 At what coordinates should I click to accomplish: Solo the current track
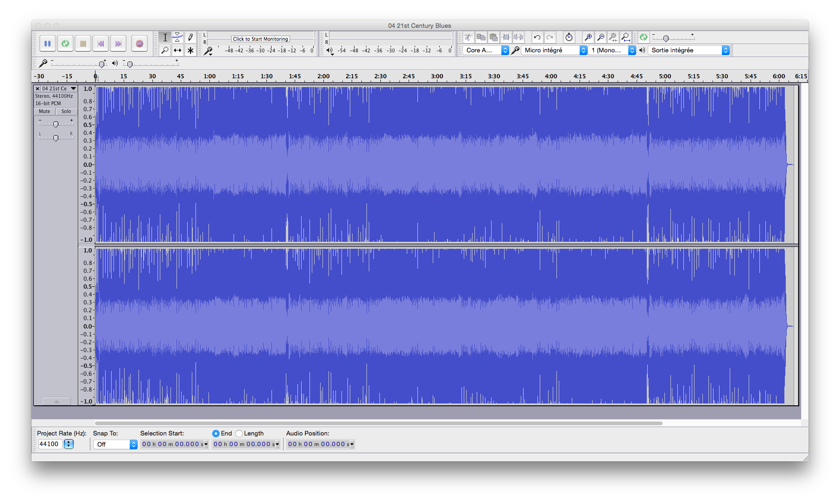(66, 111)
